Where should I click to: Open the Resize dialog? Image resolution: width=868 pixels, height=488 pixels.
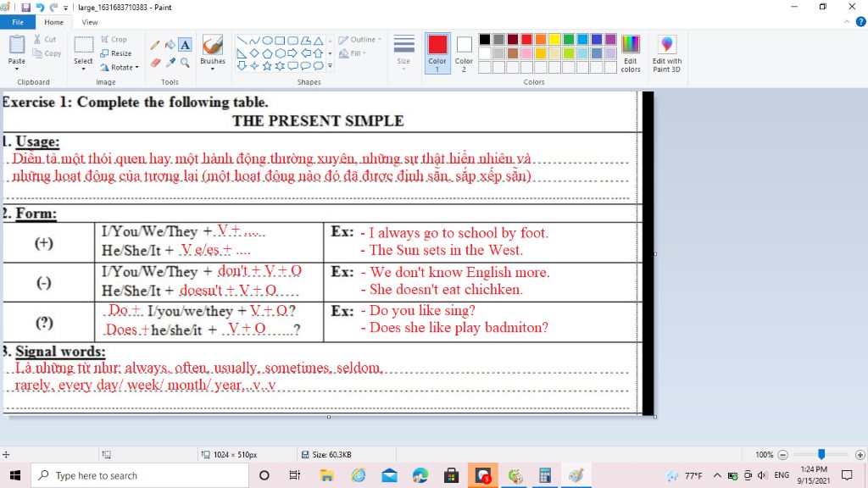(116, 53)
